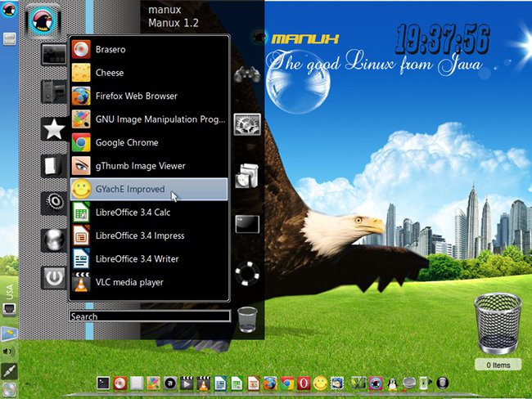Click the 19:37:56 desktop clock widget
Image resolution: width=532 pixels, height=399 pixels.
pyautogui.click(x=443, y=40)
